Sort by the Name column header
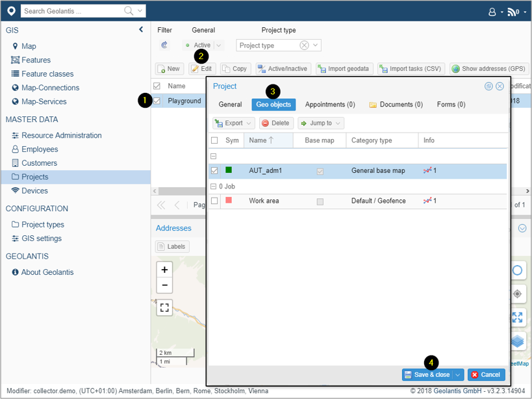Image resolution: width=532 pixels, height=399 pixels. [268, 140]
